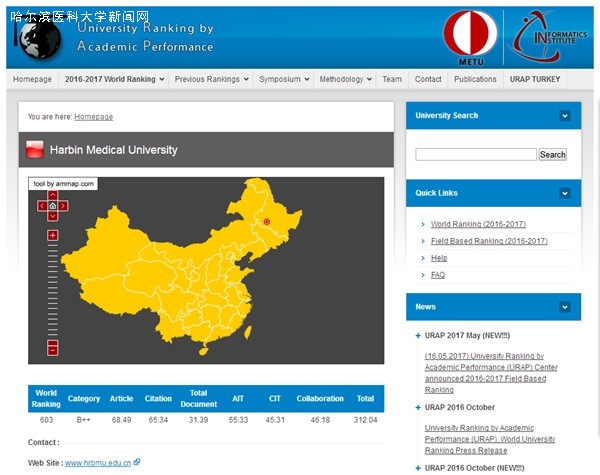Click the world ranking value 603
This screenshot has height=475, width=600.
click(46, 420)
